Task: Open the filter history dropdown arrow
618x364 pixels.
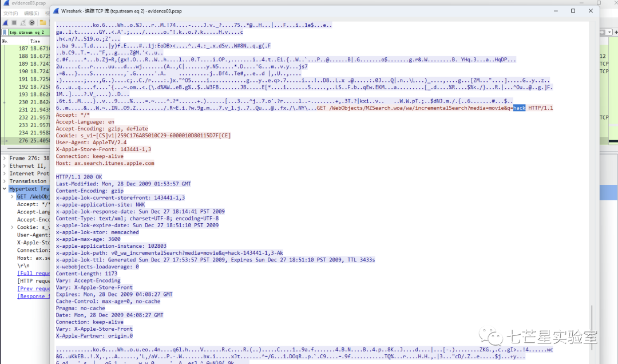Action: [x=609, y=33]
